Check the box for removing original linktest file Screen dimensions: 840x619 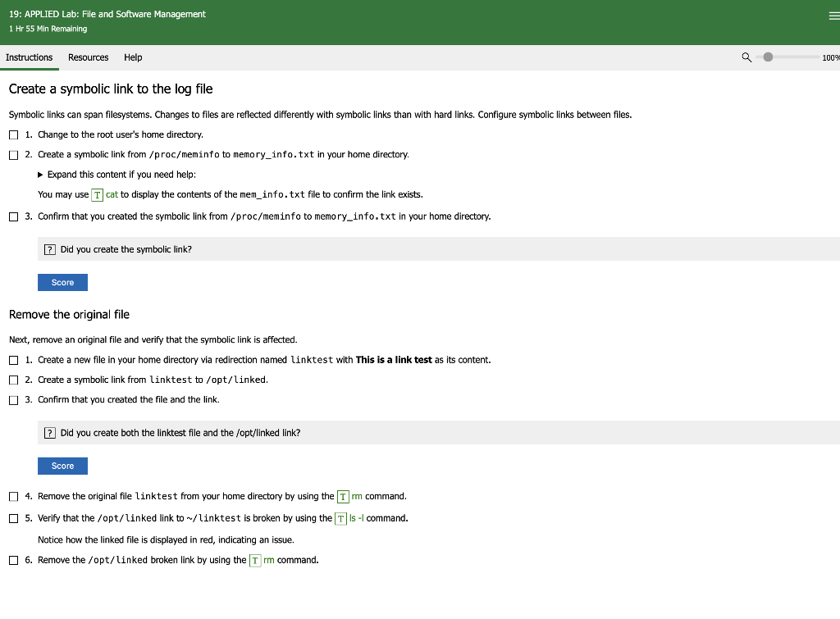tap(13, 496)
